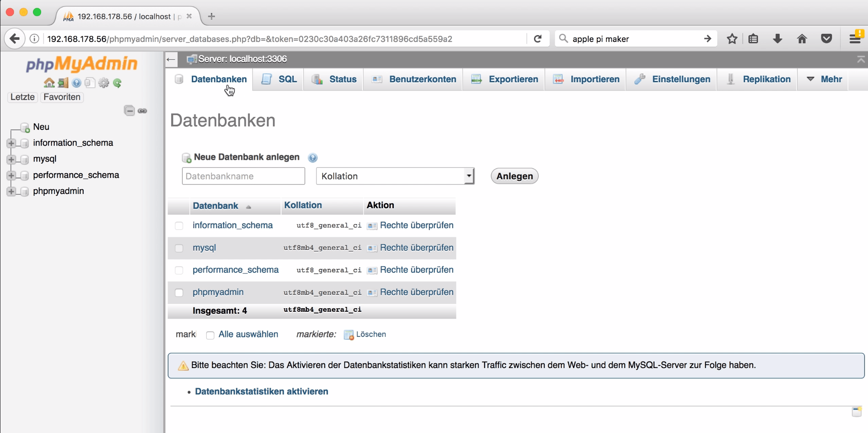Tick the checkbox for phpmyadmin database
This screenshot has height=433, width=868.
click(179, 292)
